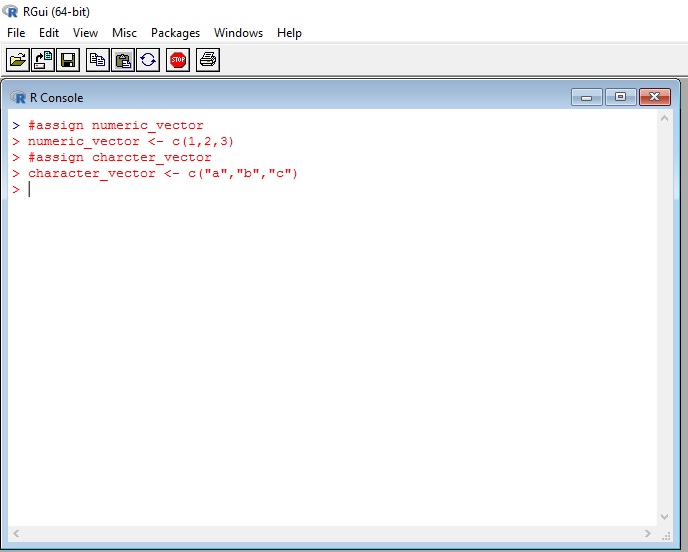
Task: Click the R Console title bar text
Action: click(x=56, y=98)
